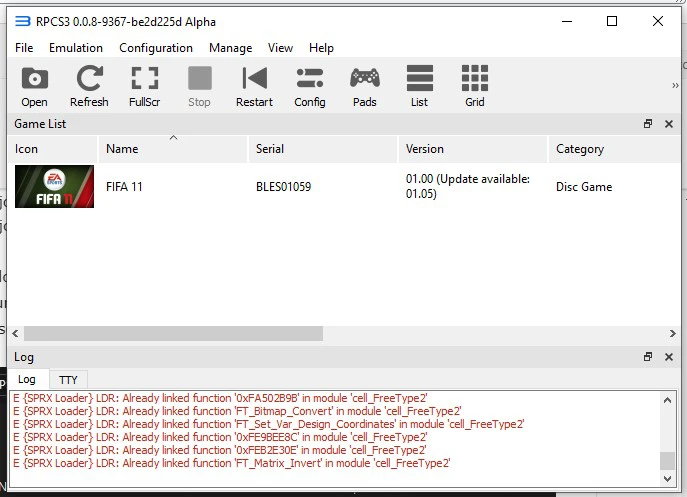Screen dimensions: 687x497
Task: Click game list horizontal scrollbar left arrow
Action: 15,334
